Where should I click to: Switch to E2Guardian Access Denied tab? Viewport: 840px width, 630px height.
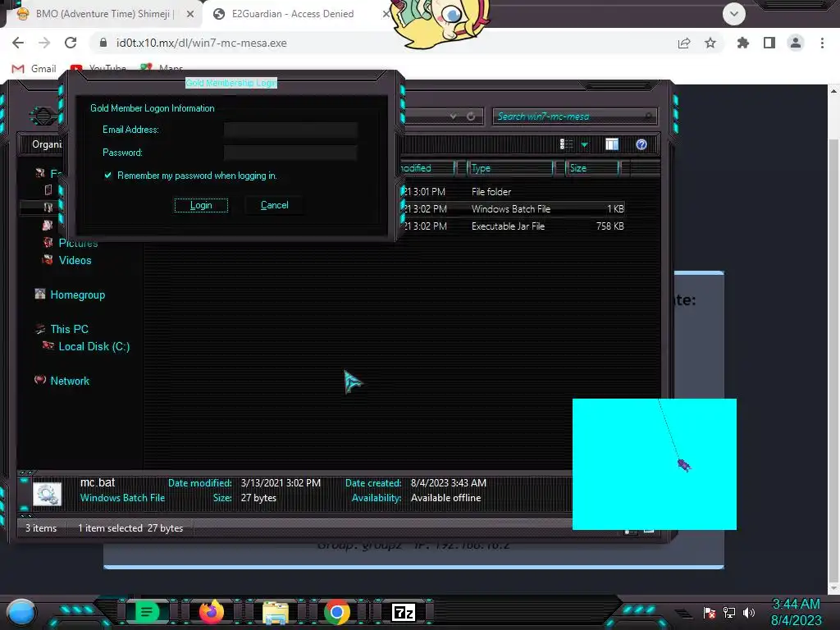click(x=293, y=14)
